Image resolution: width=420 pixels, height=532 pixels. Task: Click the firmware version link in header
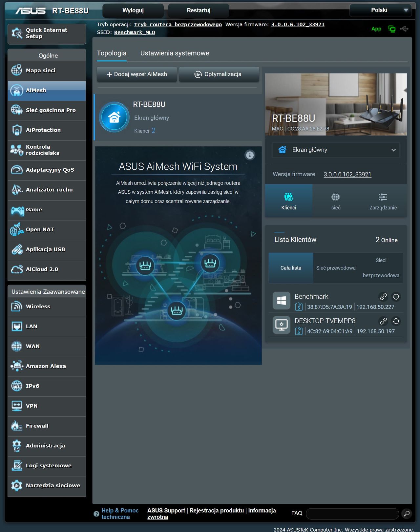click(298, 25)
